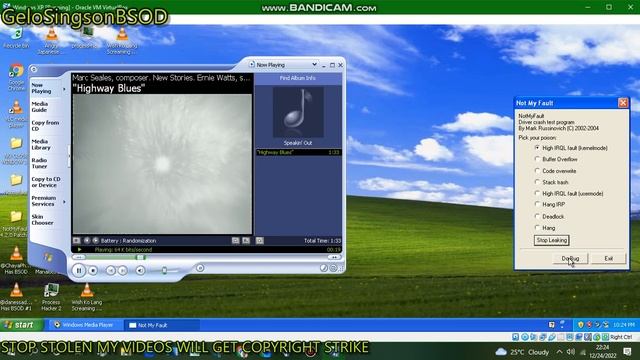
Task: Click the fast forward button on seek bar
Action: [334, 257]
